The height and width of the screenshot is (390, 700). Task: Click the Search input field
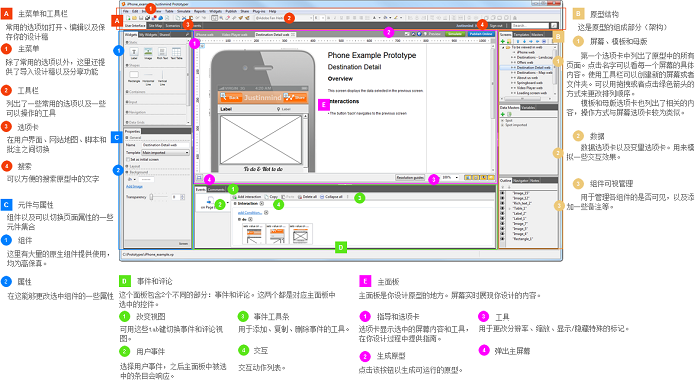(x=530, y=26)
